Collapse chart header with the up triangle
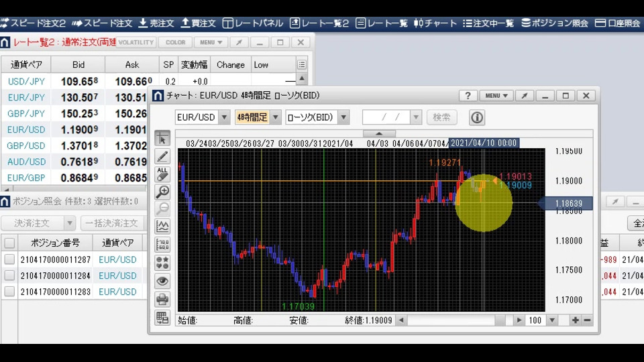This screenshot has width=644, height=362. 379,133
